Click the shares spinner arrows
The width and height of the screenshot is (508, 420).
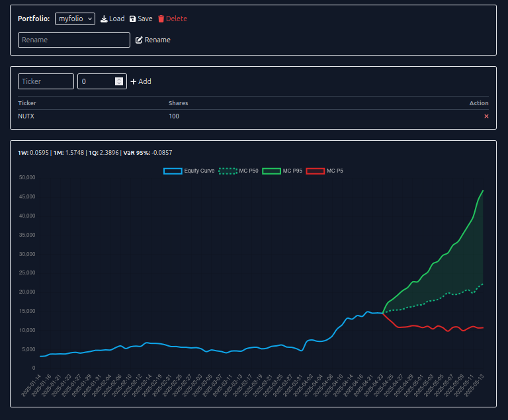click(119, 81)
